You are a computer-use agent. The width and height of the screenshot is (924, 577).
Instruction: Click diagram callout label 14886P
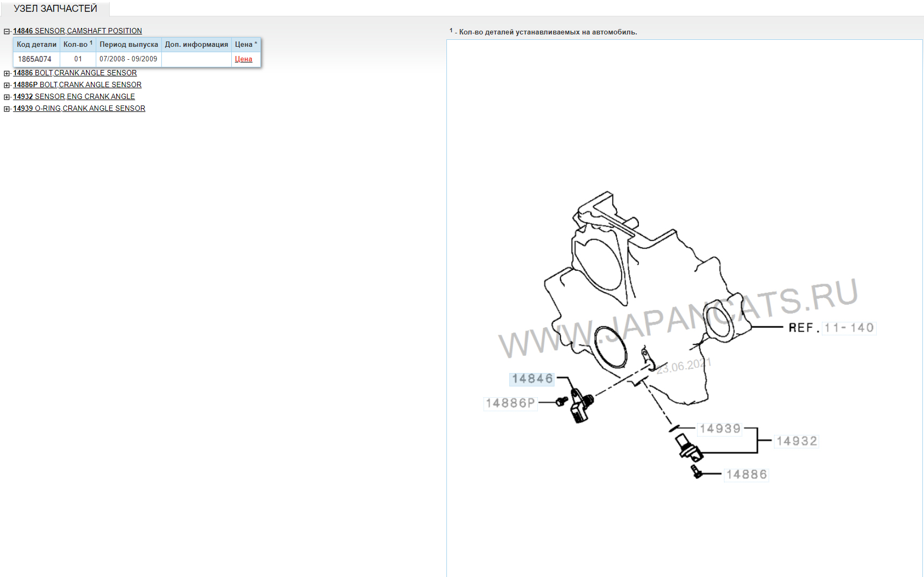[510, 403]
